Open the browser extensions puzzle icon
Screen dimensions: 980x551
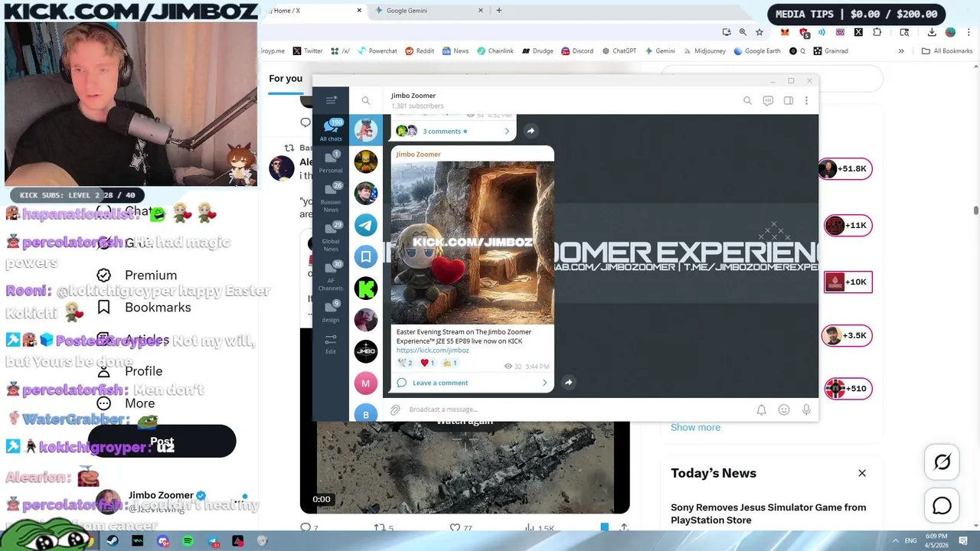pos(877,32)
